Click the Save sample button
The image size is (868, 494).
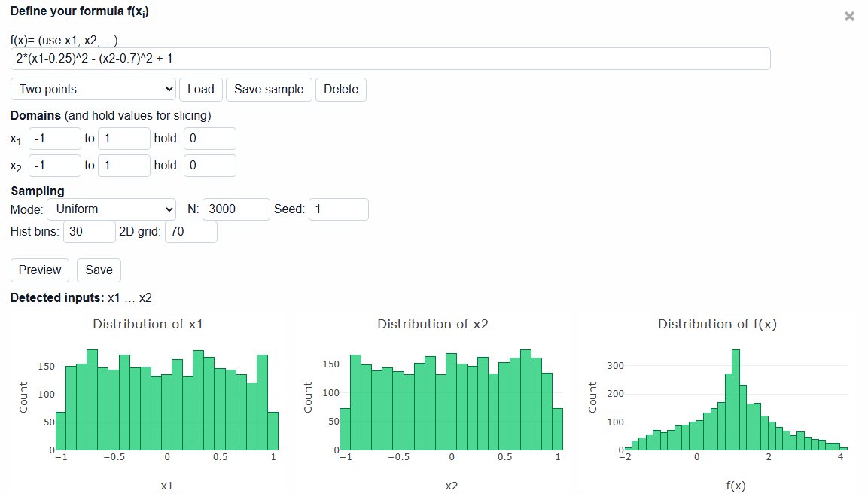click(x=269, y=89)
